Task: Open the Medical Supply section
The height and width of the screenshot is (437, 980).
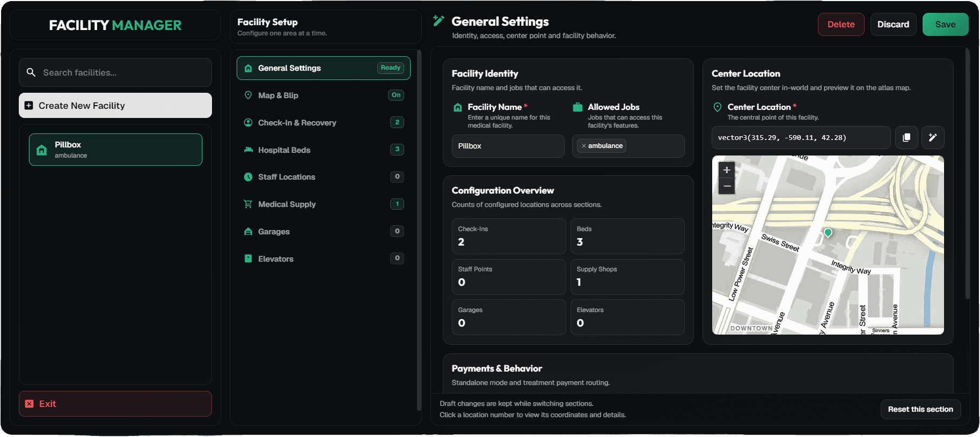Action: [x=324, y=204]
